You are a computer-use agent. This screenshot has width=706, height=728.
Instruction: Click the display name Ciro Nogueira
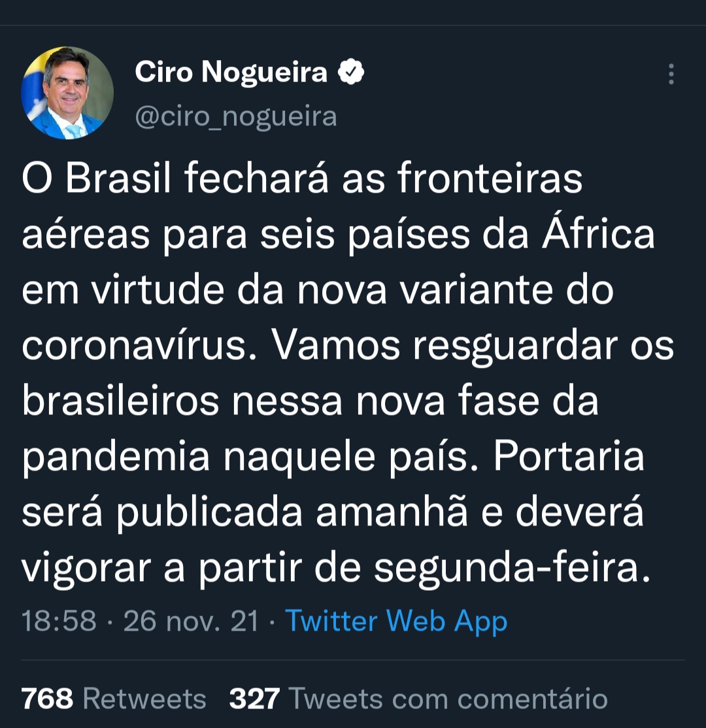231,72
